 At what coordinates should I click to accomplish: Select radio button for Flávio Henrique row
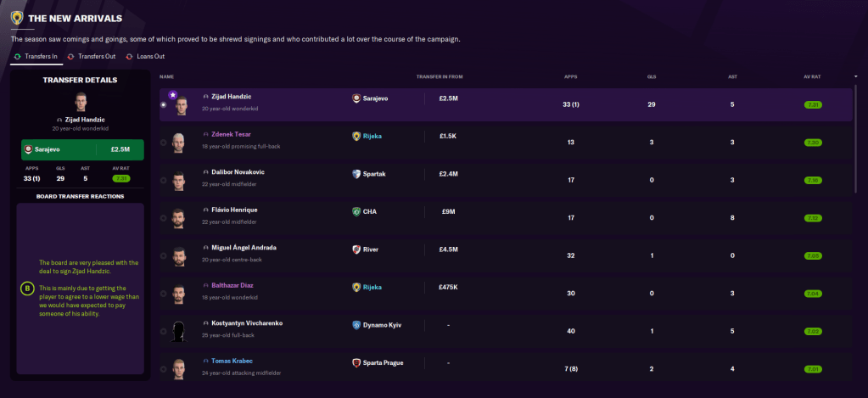point(163,218)
